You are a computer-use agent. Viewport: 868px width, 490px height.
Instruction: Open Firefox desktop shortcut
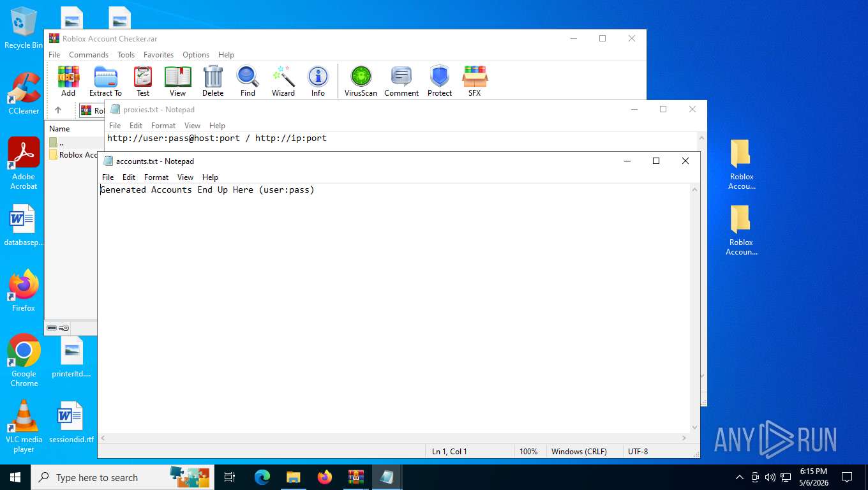tap(24, 290)
